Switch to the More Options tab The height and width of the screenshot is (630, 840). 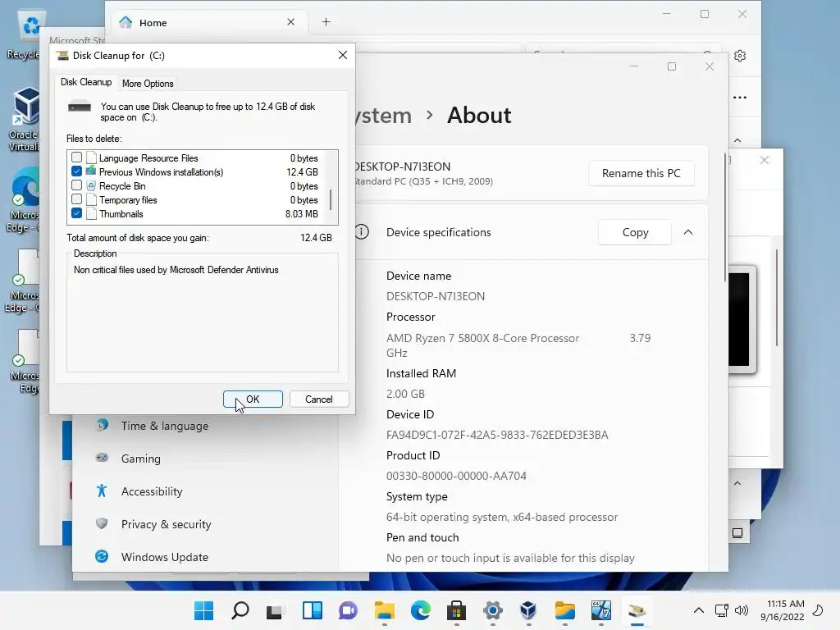pos(148,84)
